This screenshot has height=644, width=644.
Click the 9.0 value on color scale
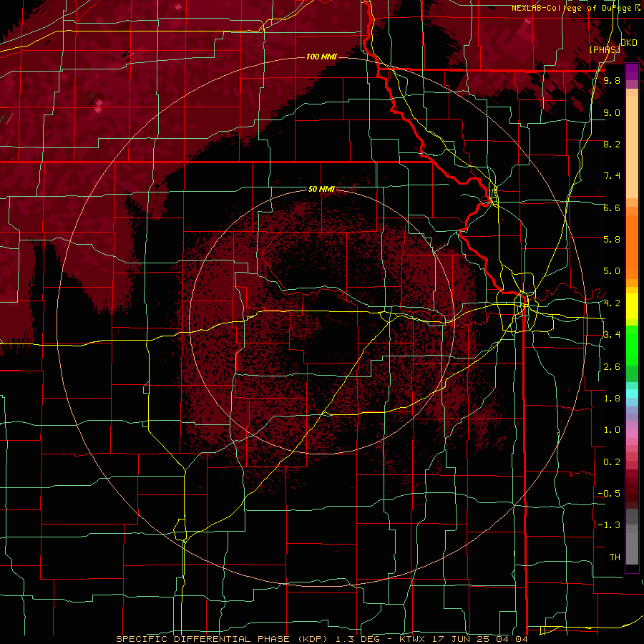click(x=612, y=112)
